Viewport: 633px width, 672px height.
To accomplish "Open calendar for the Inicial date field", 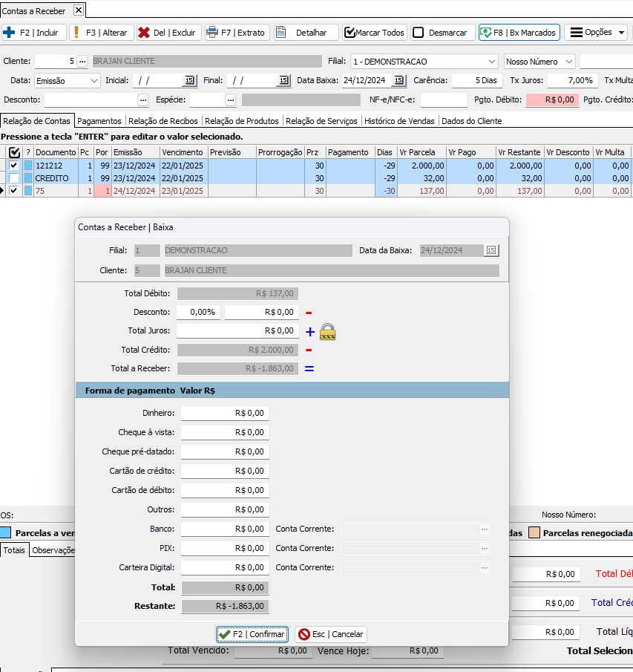I will tap(189, 80).
